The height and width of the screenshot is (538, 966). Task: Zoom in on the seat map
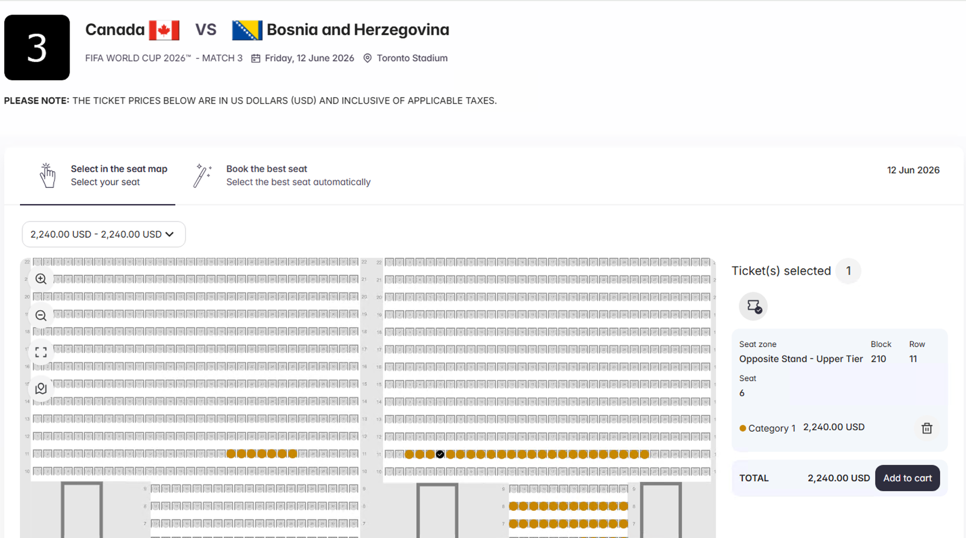point(41,279)
